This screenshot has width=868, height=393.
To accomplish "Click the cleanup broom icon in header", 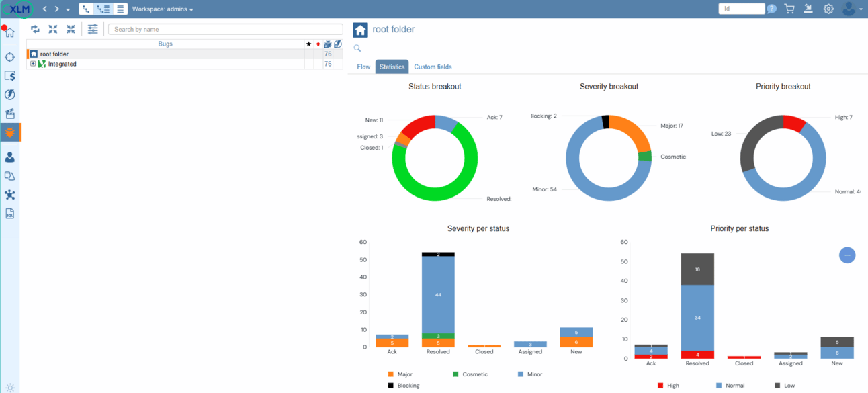I will pos(809,9).
